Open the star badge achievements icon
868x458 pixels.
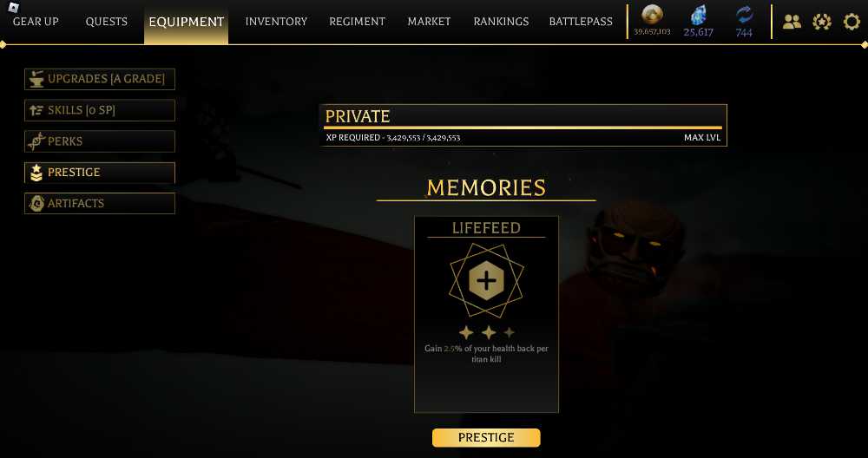click(822, 23)
